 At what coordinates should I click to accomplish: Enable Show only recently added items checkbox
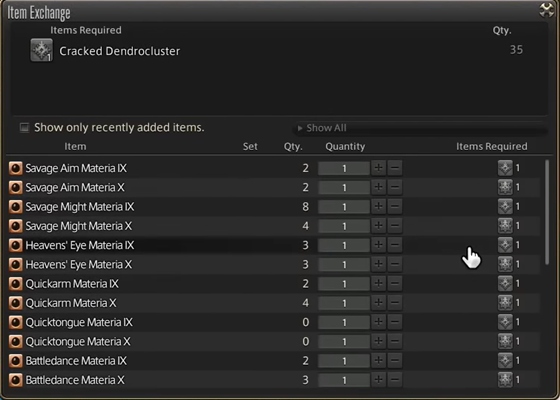pyautogui.click(x=24, y=127)
